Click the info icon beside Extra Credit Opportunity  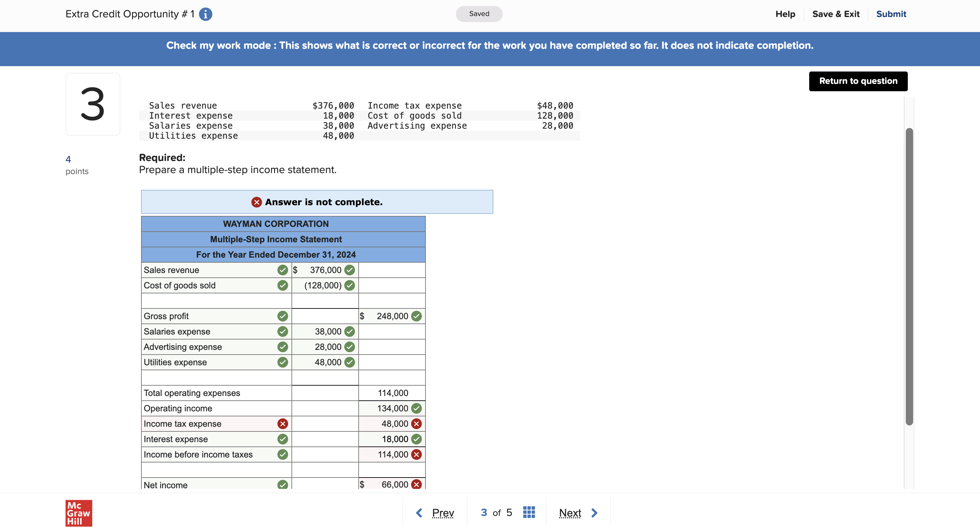coord(206,14)
